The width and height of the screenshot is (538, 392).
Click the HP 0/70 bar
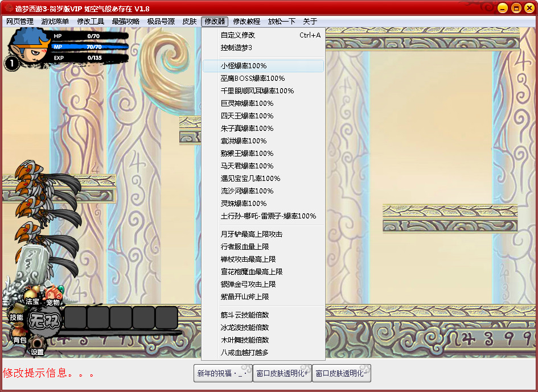[x=90, y=36]
